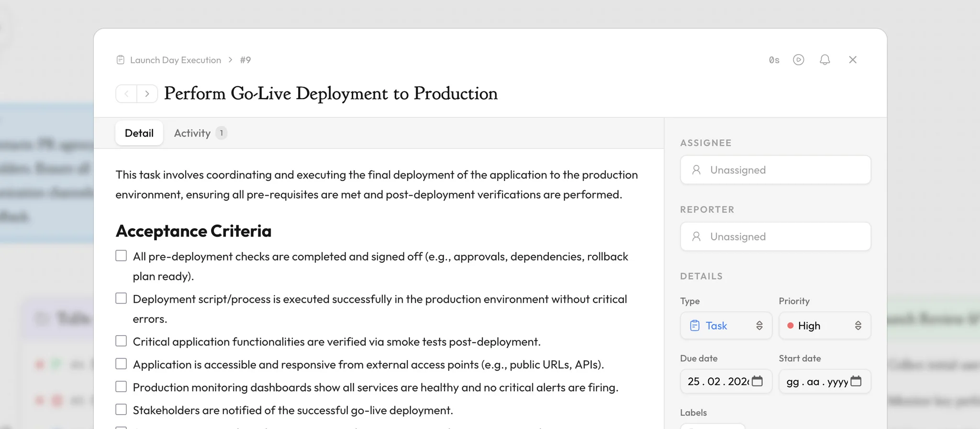The height and width of the screenshot is (429, 980).
Task: Click the Activity count badge 1
Action: [221, 133]
